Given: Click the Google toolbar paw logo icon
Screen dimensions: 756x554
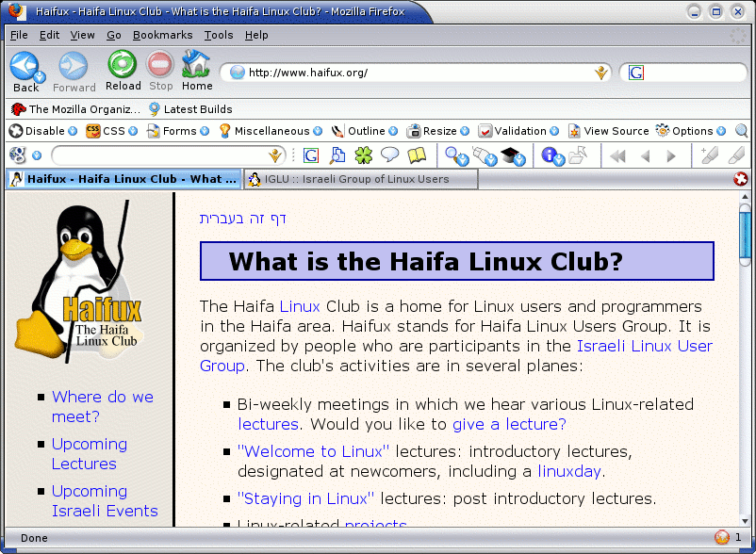Looking at the screenshot, I should click(18, 155).
